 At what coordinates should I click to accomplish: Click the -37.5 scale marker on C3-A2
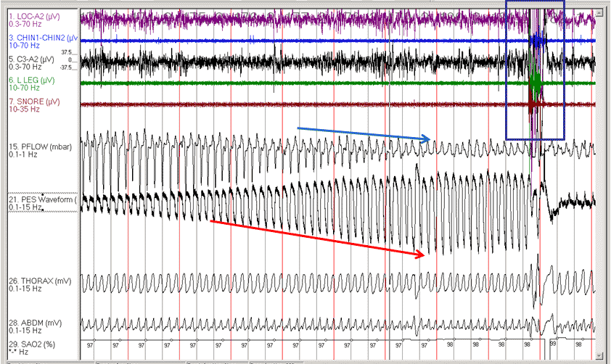click(x=67, y=68)
